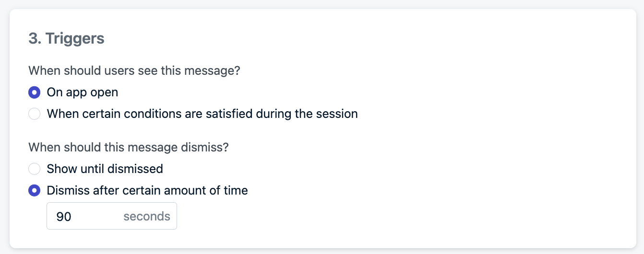Click the 'Show until dismissed' label text
Image resolution: width=644 pixels, height=254 pixels.
pos(105,169)
